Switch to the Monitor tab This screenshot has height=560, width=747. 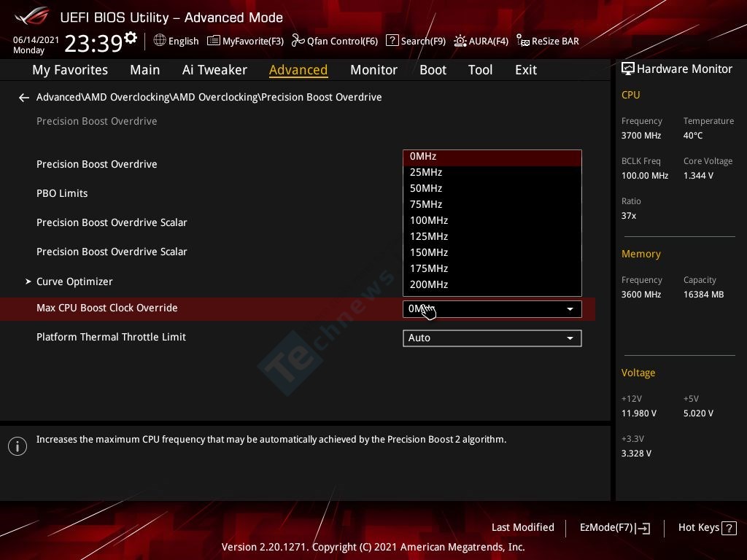(x=373, y=70)
